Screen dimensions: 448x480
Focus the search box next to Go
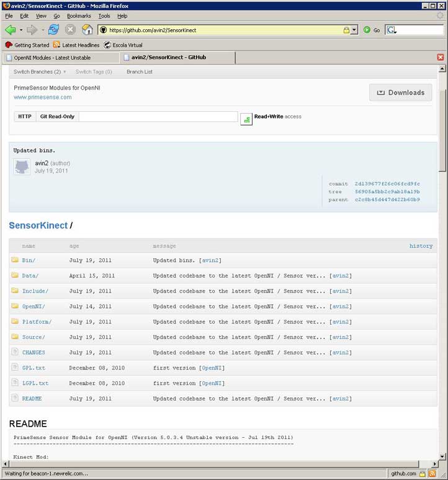tap(419, 30)
